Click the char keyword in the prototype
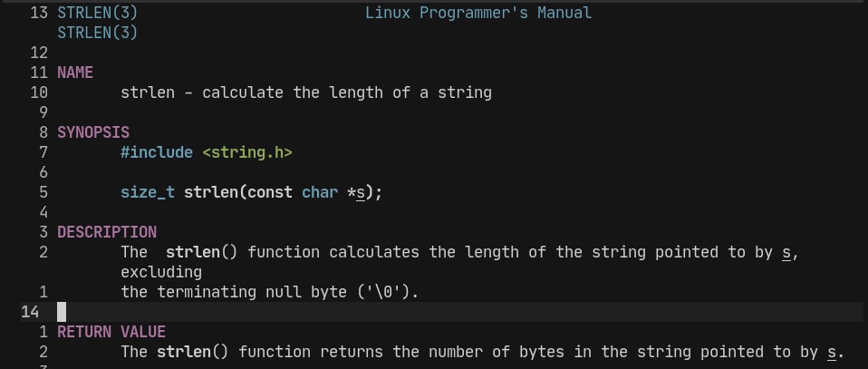Screen dimensions: 868x369 point(320,192)
